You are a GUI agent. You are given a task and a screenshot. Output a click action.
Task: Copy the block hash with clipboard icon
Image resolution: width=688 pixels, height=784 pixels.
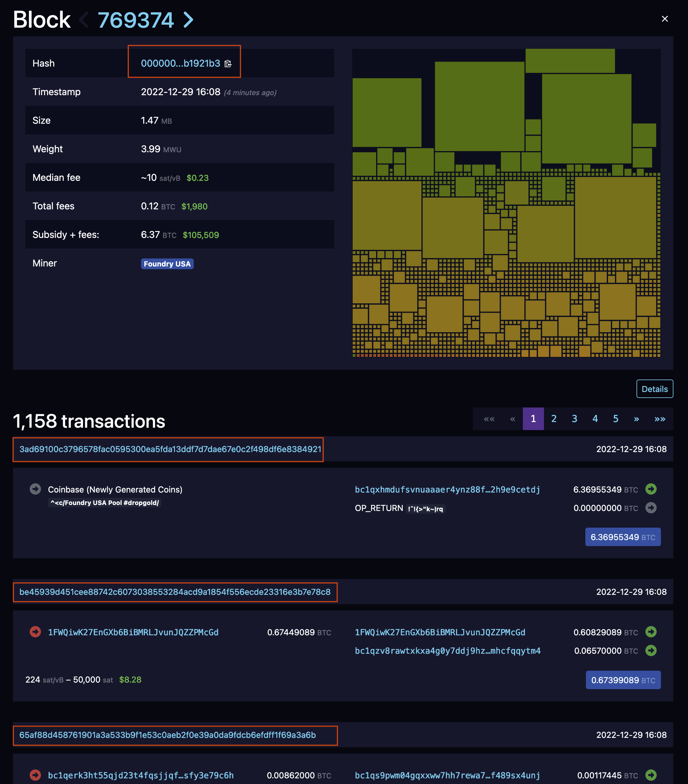(228, 64)
